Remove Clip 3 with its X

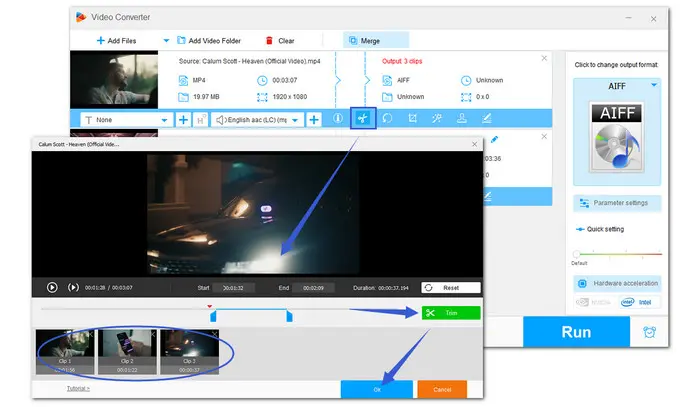click(215, 334)
